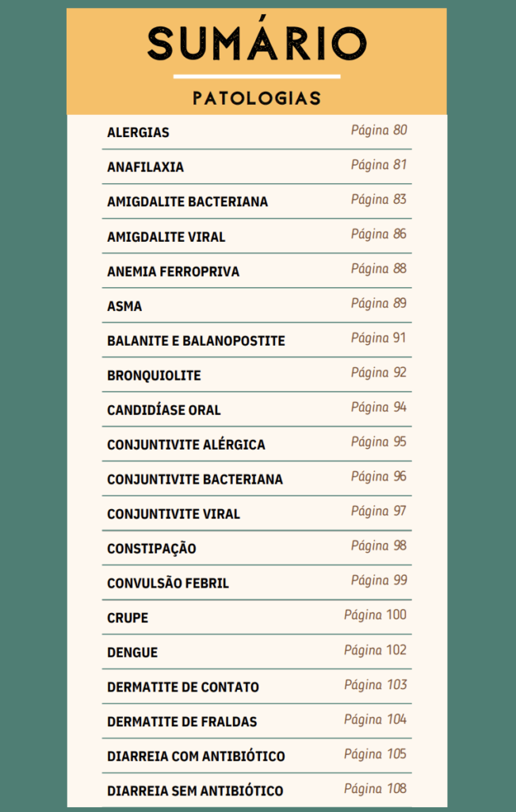Select AMIGDALITE BACTERIANA in the summary
This screenshot has height=812, width=516.
point(187,202)
